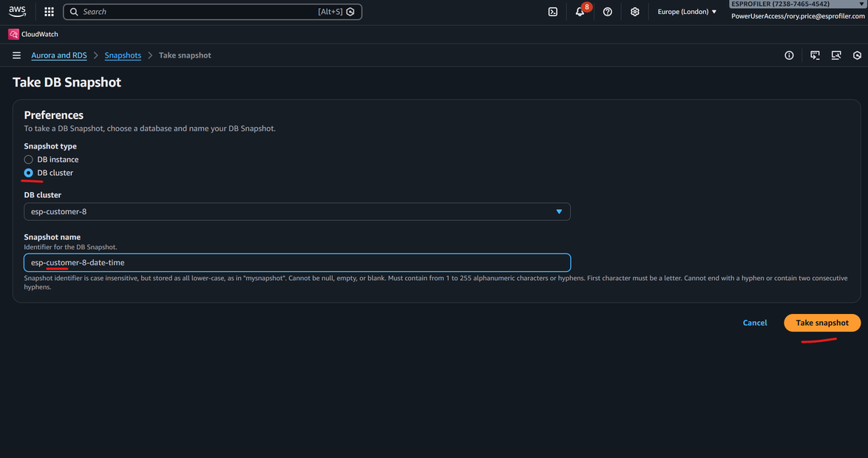Open the settings gear icon
This screenshot has height=458, width=868.
634,12
